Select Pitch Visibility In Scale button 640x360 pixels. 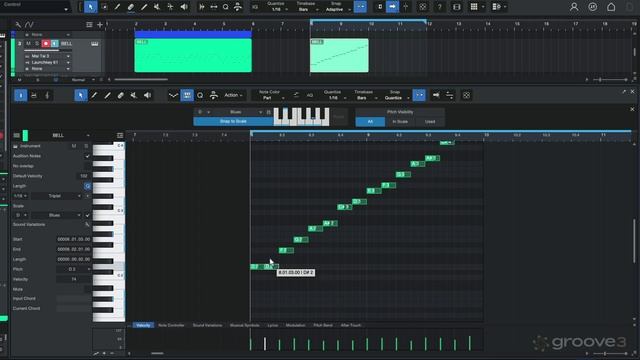(x=400, y=122)
